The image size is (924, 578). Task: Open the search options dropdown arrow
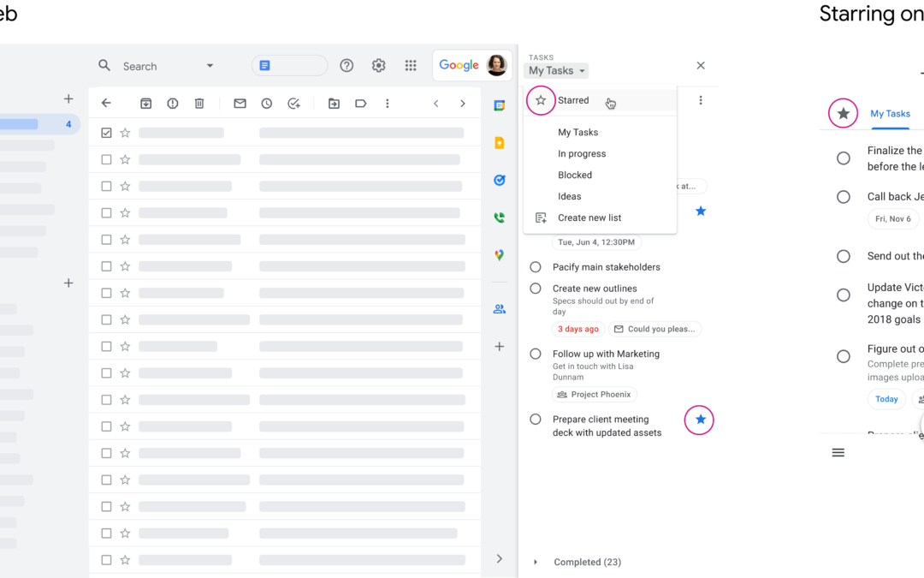(210, 65)
